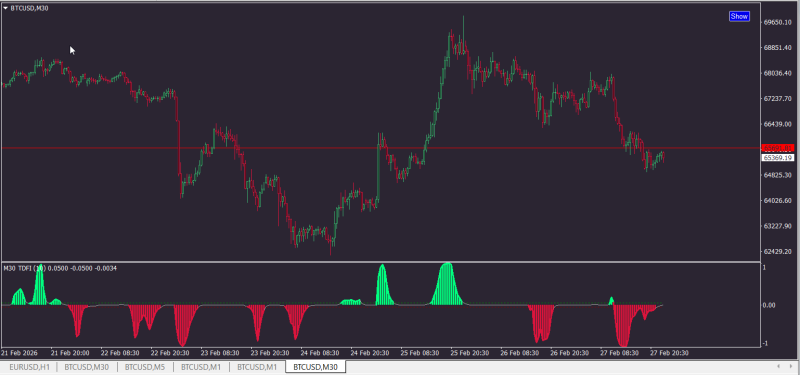800x375 pixels.
Task: Click the 68851.40 price scale value
Action: (x=778, y=48)
